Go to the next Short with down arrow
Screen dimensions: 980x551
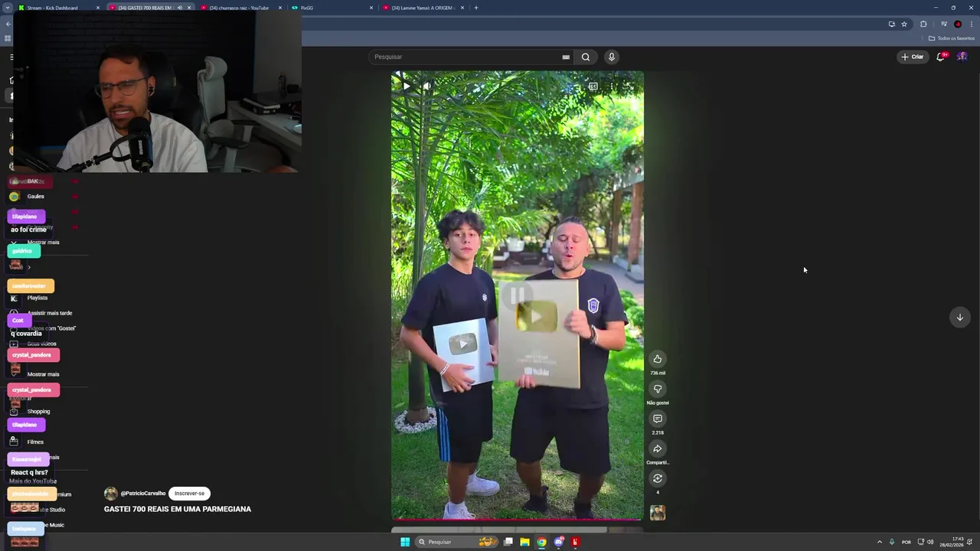(x=959, y=318)
